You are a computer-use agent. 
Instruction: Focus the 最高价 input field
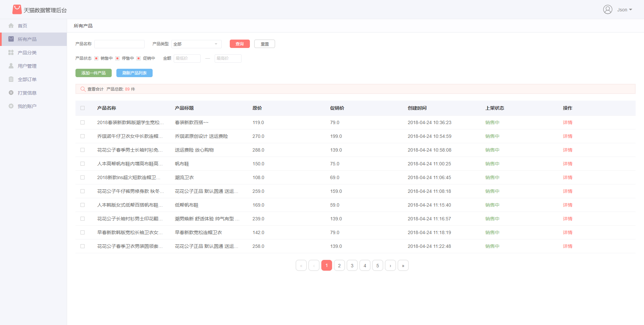click(228, 58)
